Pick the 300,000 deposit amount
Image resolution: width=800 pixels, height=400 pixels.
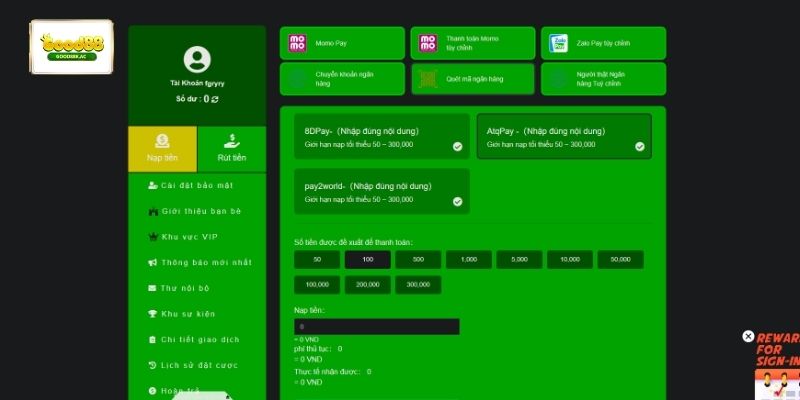click(x=418, y=285)
